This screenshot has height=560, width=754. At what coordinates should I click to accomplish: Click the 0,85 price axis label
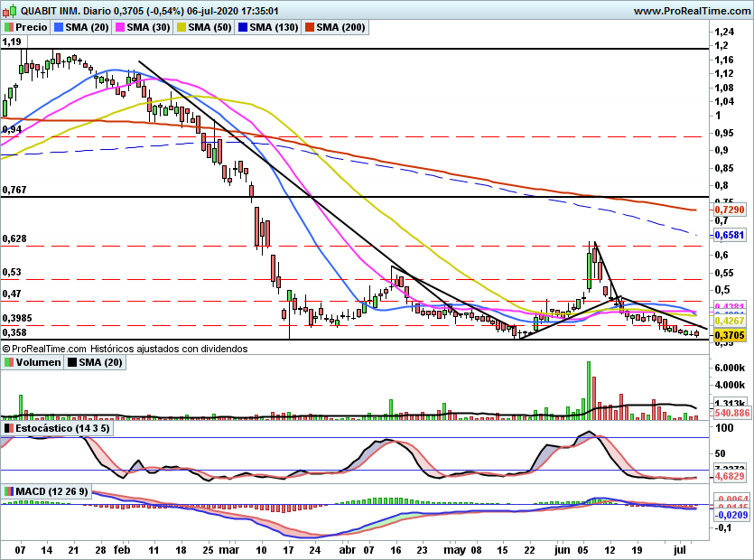[724, 168]
